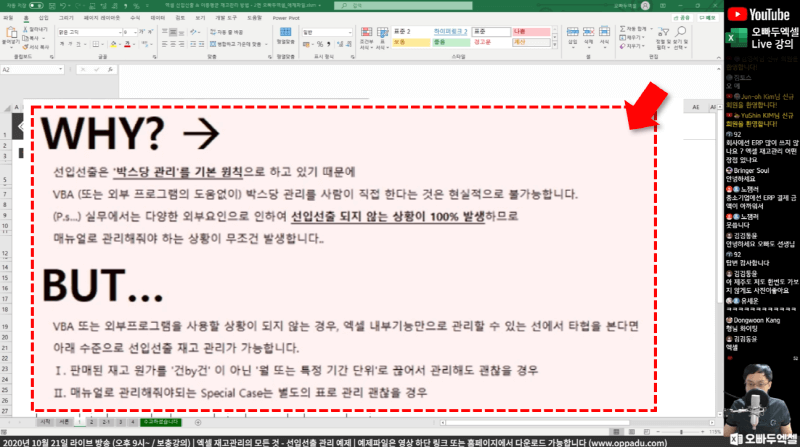Cut the selection with the scissors icon
The height and width of the screenshot is (447, 800).
tap(35, 30)
